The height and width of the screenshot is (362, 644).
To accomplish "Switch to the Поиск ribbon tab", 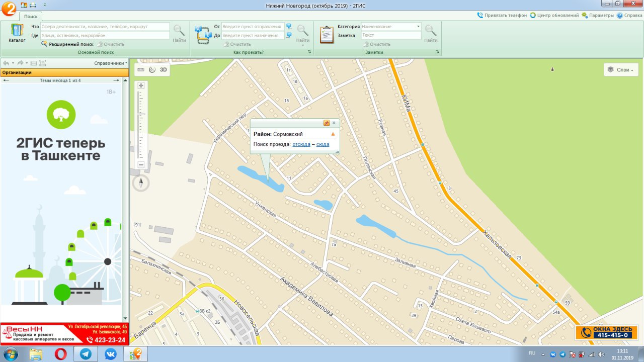I will [x=31, y=16].
